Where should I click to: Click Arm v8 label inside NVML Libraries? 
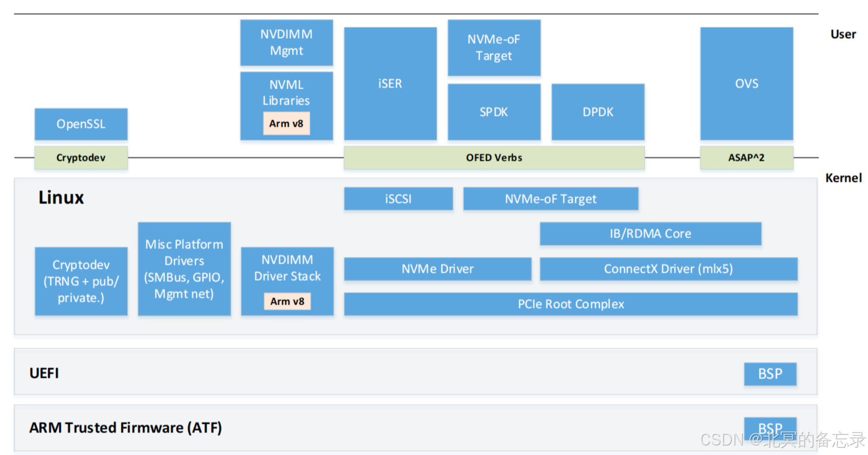(x=286, y=124)
